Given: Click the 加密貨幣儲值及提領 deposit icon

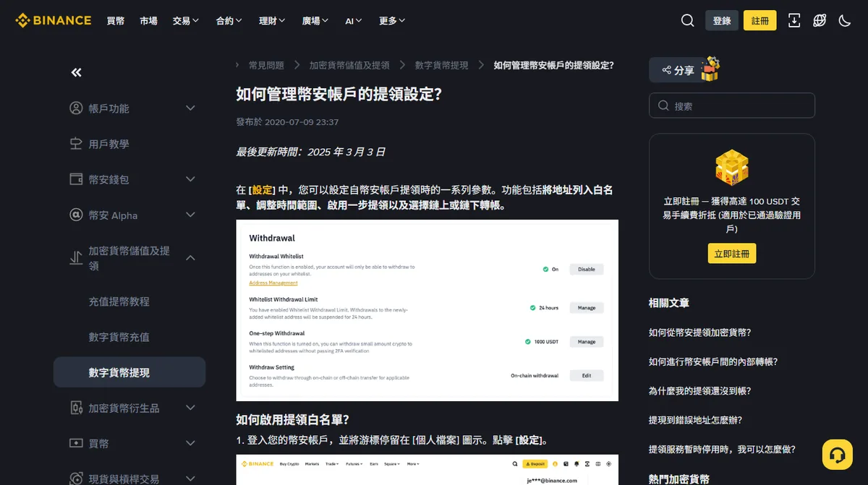Looking at the screenshot, I should (x=76, y=258).
